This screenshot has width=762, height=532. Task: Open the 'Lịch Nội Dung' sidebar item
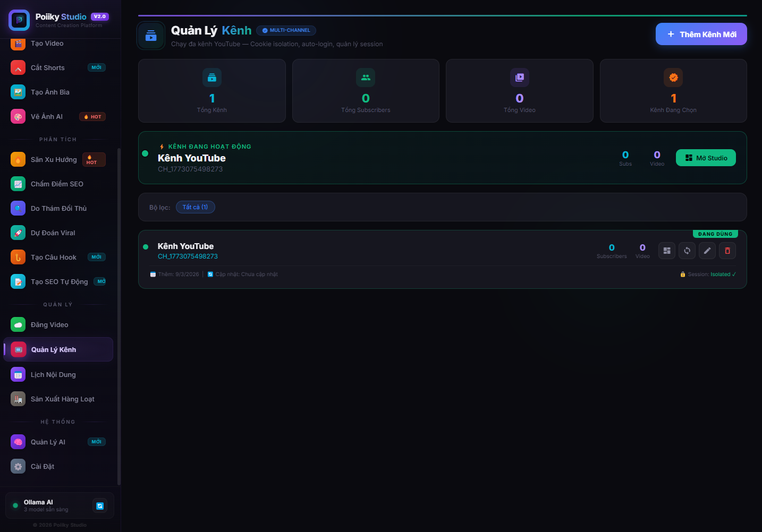tap(53, 374)
